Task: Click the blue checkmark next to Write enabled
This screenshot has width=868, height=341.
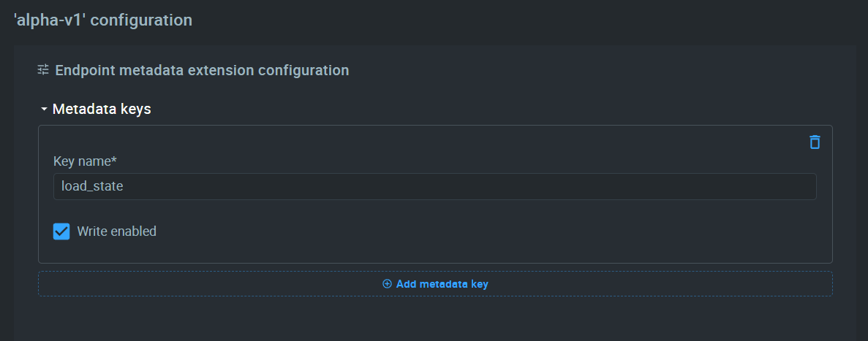Action: coord(61,231)
